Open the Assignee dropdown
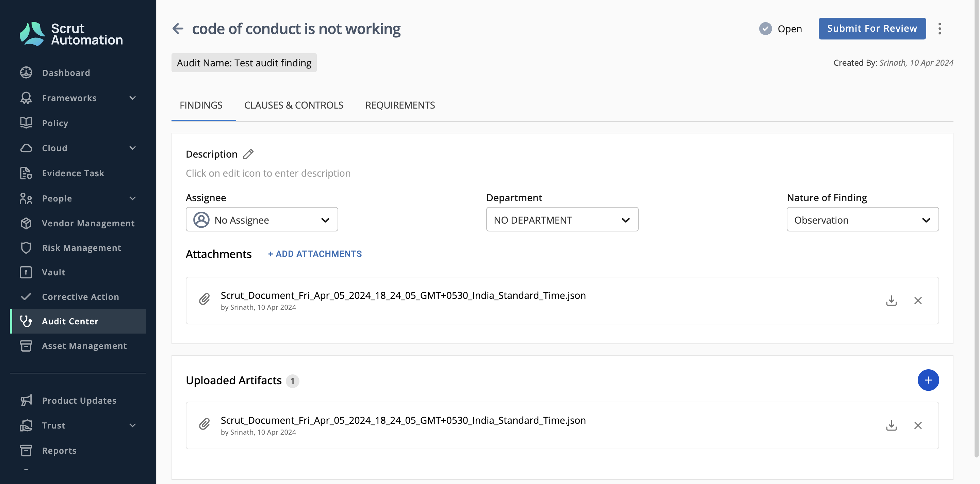The width and height of the screenshot is (980, 484). pyautogui.click(x=262, y=219)
